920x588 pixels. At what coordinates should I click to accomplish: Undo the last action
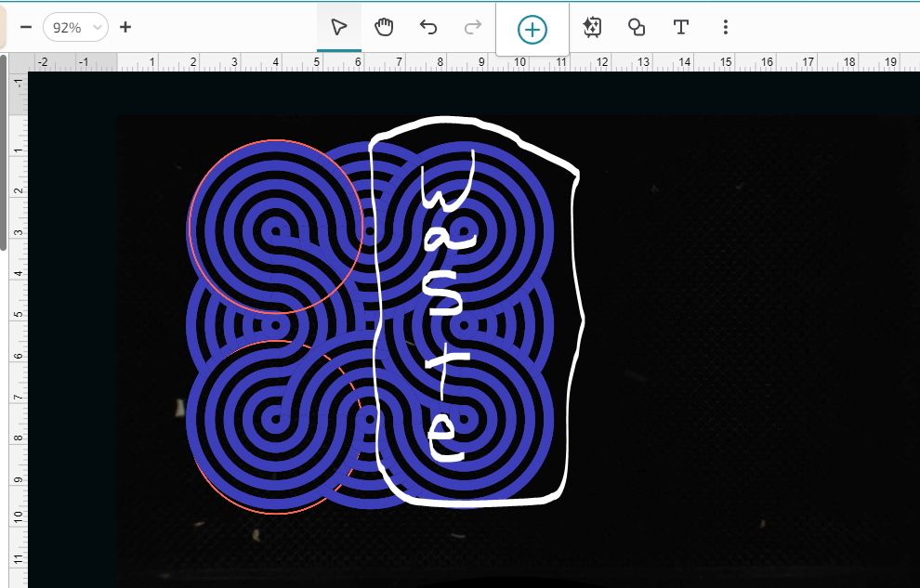[x=428, y=27]
